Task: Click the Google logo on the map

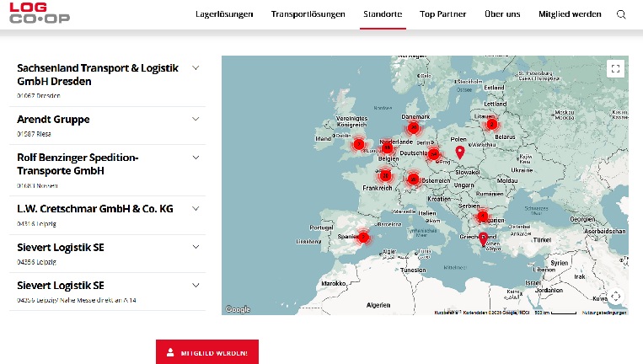Action: point(238,309)
